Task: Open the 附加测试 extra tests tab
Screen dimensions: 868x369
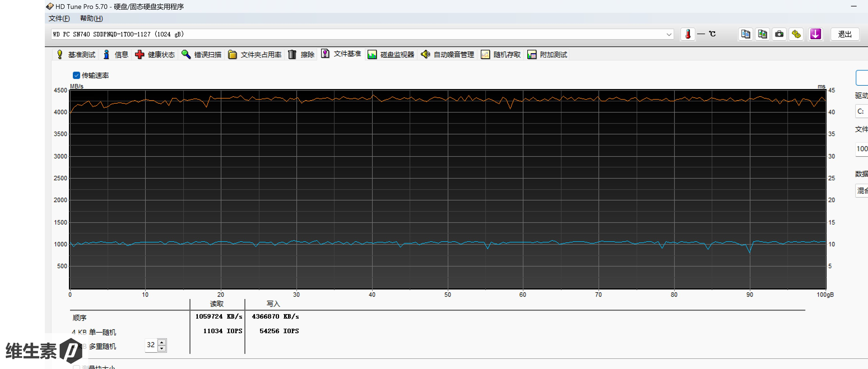Action: [547, 55]
